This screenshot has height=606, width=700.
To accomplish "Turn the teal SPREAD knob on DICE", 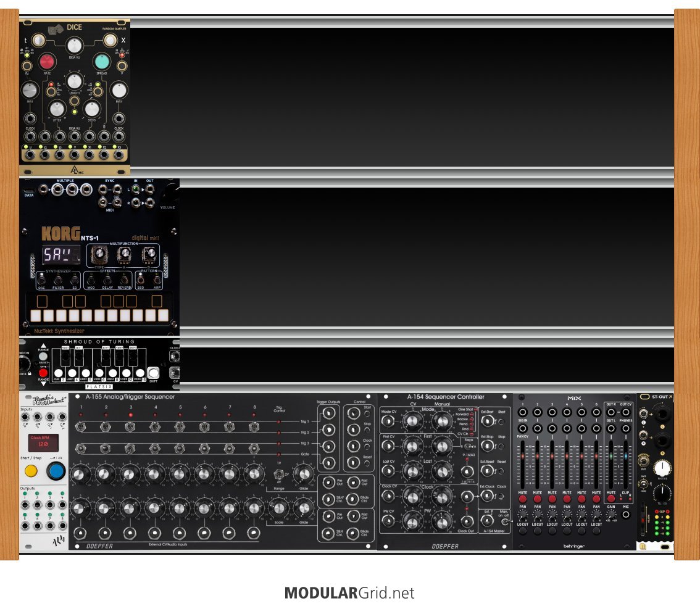I will pos(101,62).
